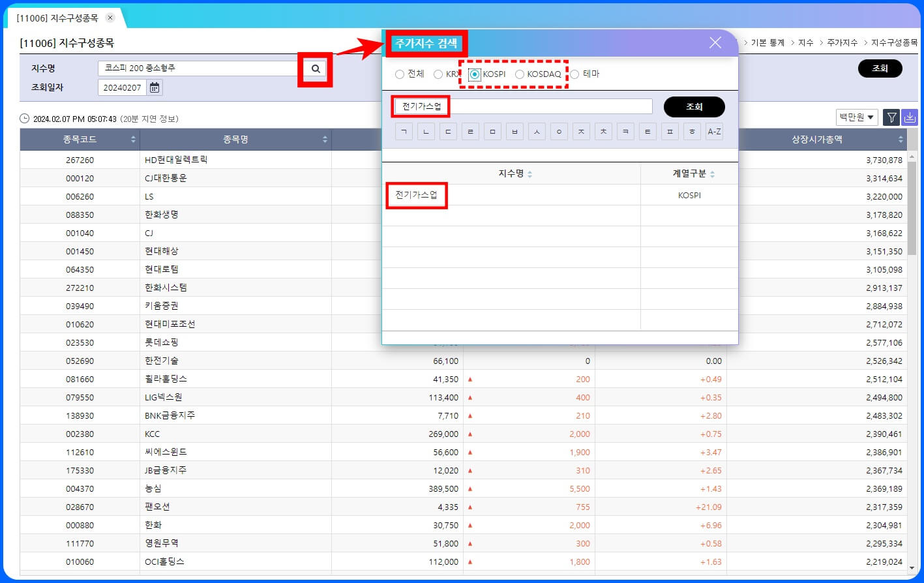Click the BNK금융지주 row name
The image size is (924, 583).
click(x=170, y=415)
